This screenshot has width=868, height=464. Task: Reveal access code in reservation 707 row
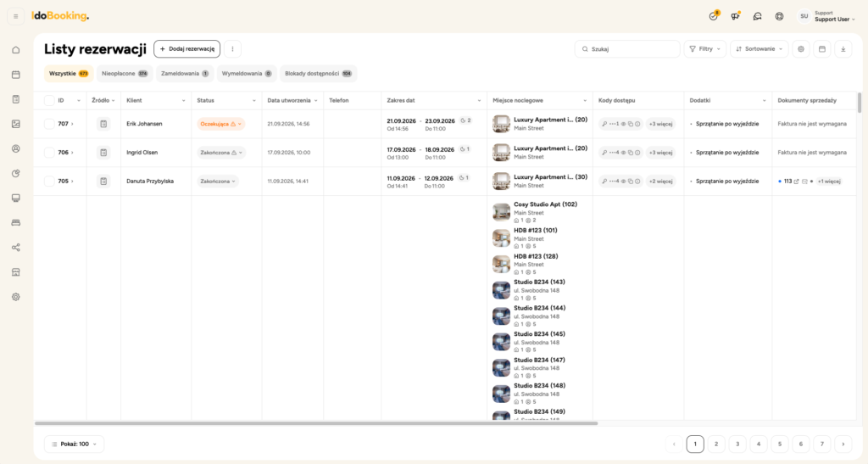click(623, 124)
